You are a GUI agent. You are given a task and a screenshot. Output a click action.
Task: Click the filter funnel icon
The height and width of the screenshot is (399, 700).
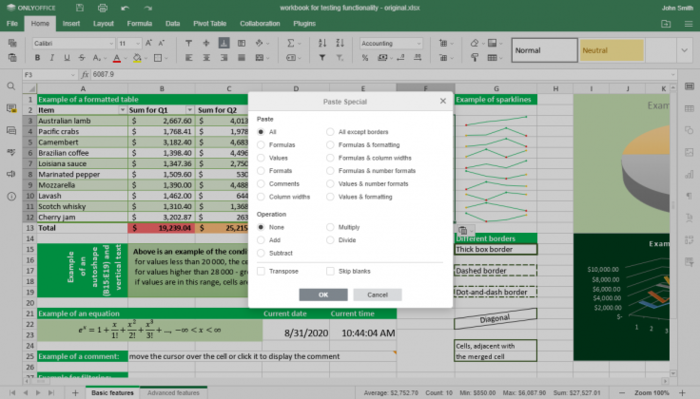pos(322,58)
